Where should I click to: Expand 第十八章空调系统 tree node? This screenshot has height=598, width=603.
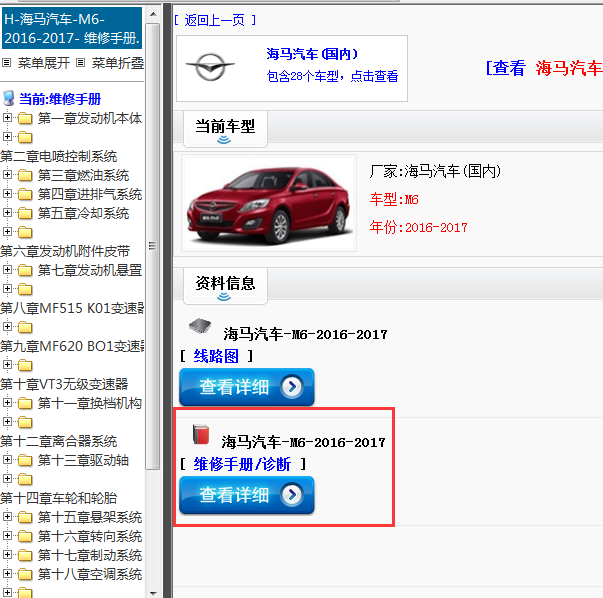tap(7, 573)
